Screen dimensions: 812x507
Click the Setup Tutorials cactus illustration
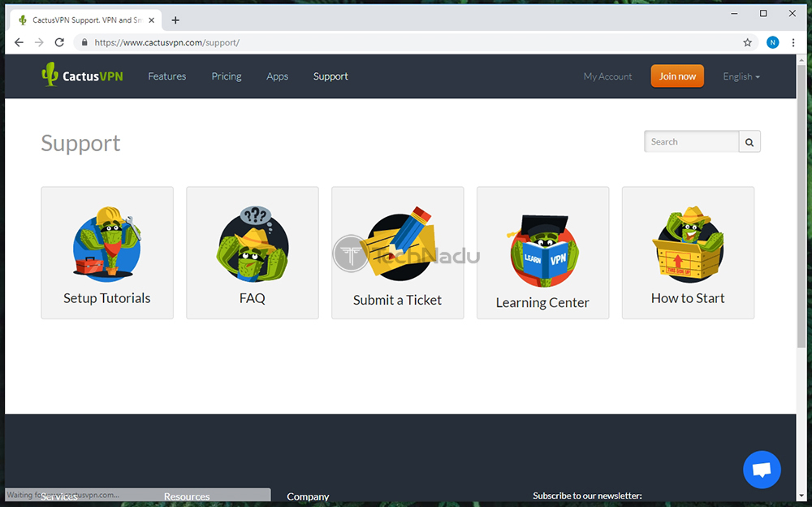(107, 244)
